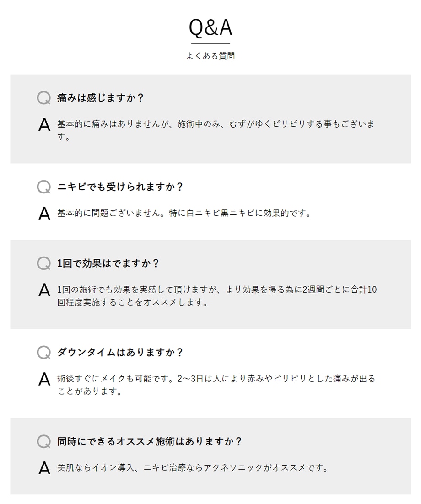The image size is (421, 504).
Task: Click the Q&A page heading
Action: point(210,27)
